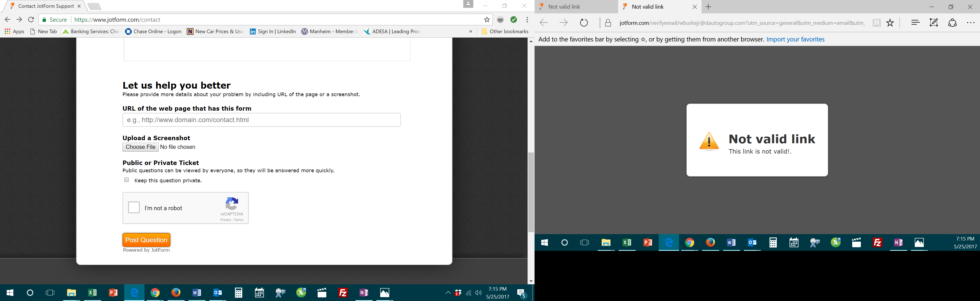Add the current Edge page to favorites

pyautogui.click(x=890, y=23)
